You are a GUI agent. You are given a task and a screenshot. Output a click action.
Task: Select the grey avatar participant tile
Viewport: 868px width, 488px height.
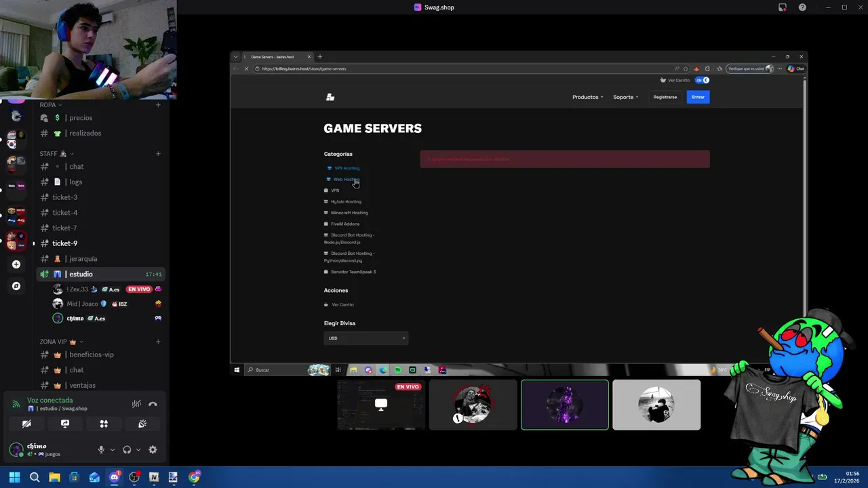656,405
